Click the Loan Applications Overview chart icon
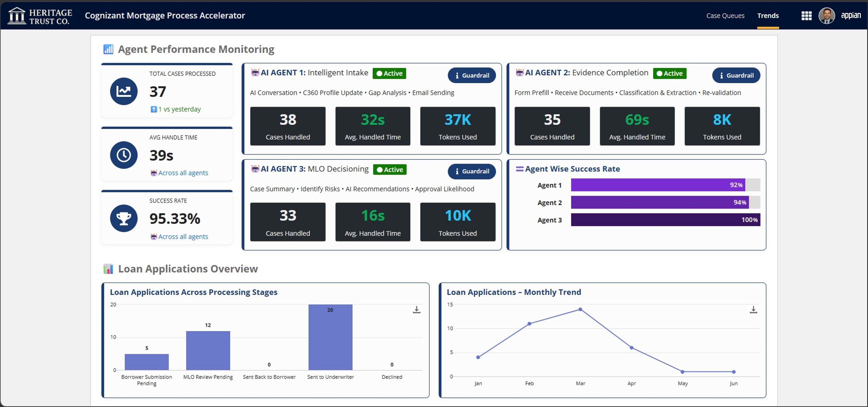 coord(108,269)
